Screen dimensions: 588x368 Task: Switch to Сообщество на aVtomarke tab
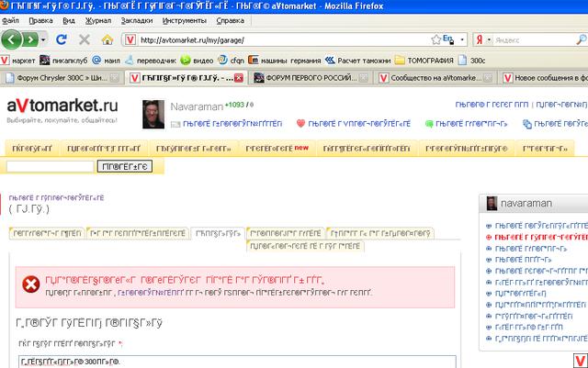435,78
